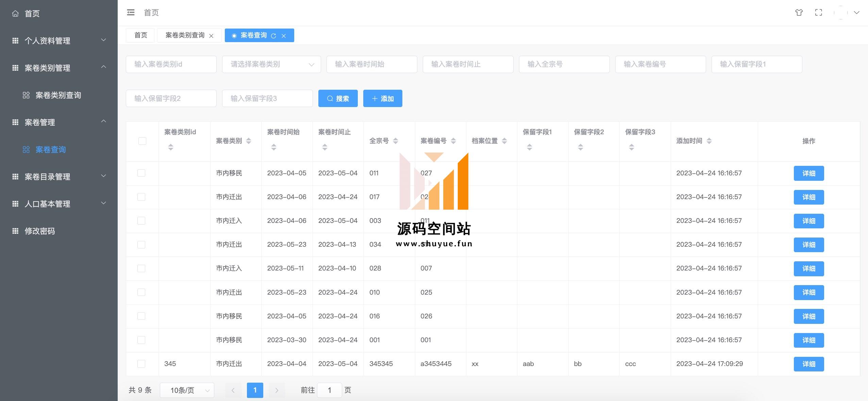Open the 10条/页 page size dropdown
The image size is (868, 401).
point(187,390)
